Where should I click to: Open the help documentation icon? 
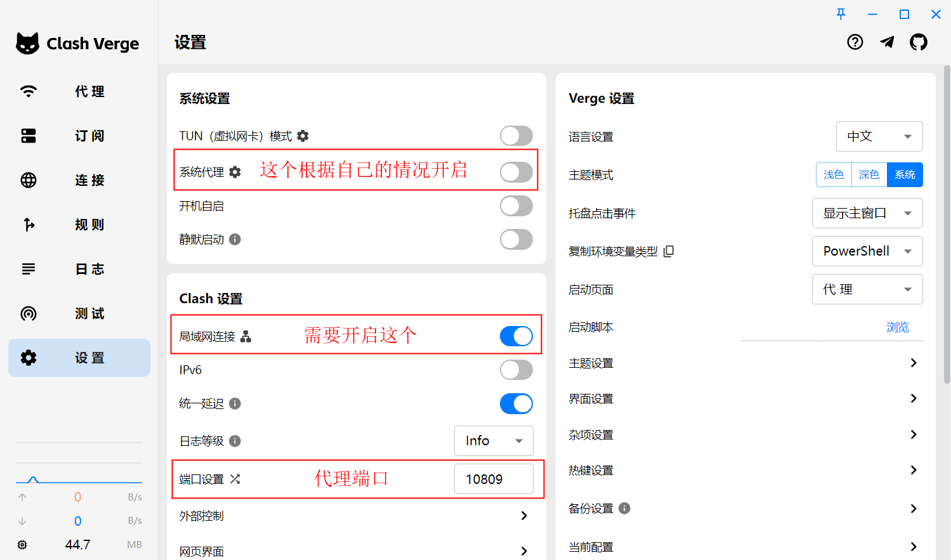855,42
